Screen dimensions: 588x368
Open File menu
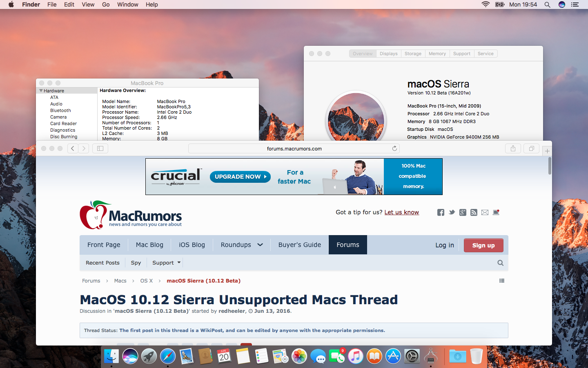coord(52,4)
